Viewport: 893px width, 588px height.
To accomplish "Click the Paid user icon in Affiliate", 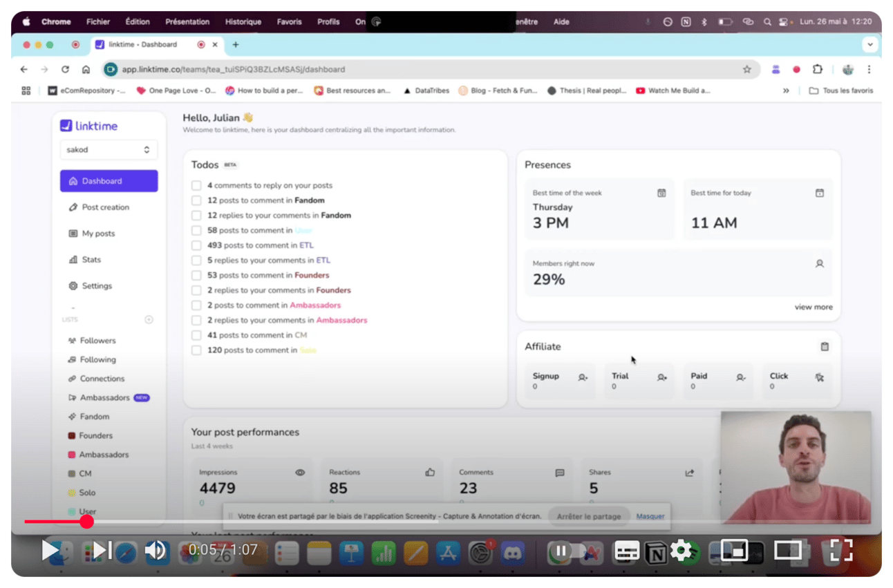I will click(740, 377).
